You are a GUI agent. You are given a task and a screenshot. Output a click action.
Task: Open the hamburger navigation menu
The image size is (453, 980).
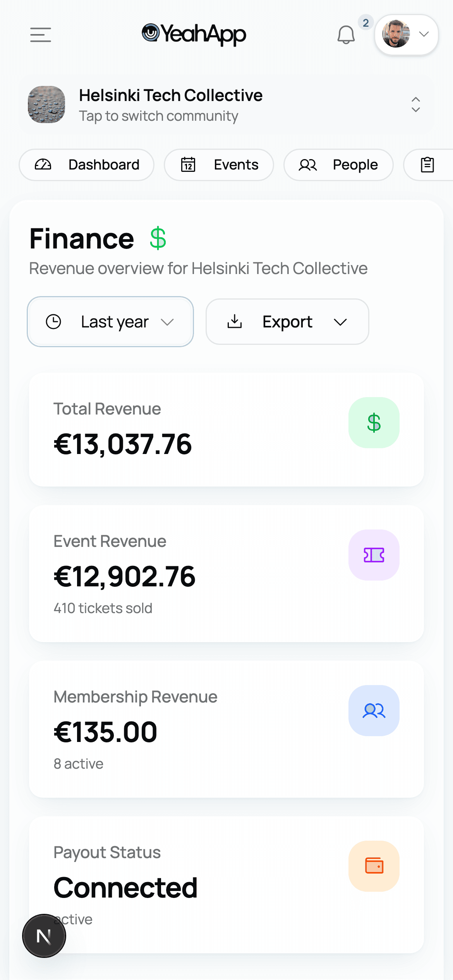click(41, 35)
